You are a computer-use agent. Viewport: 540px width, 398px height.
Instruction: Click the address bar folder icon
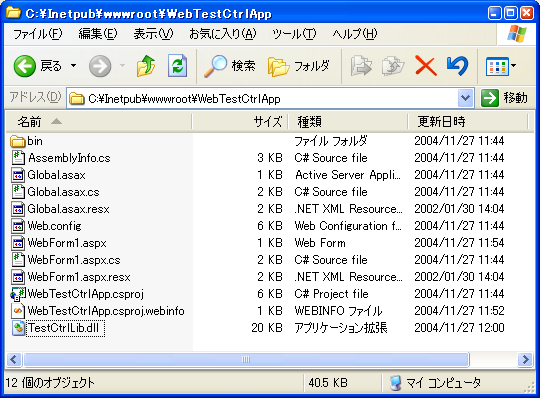coord(76,99)
